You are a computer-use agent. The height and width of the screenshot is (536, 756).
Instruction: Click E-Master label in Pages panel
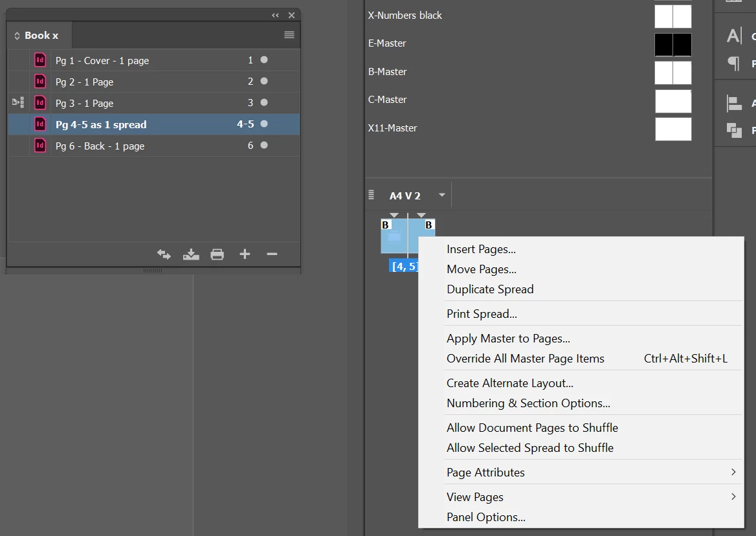tap(387, 43)
